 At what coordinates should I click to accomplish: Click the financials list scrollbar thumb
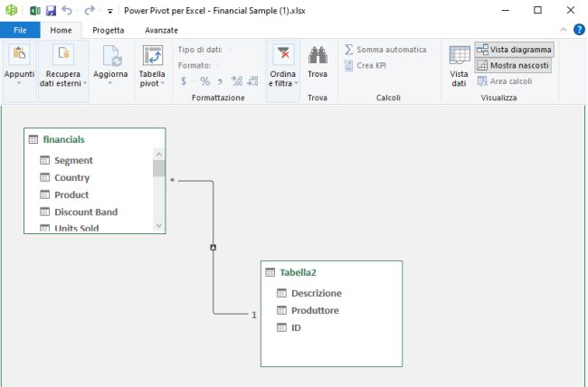(x=158, y=168)
